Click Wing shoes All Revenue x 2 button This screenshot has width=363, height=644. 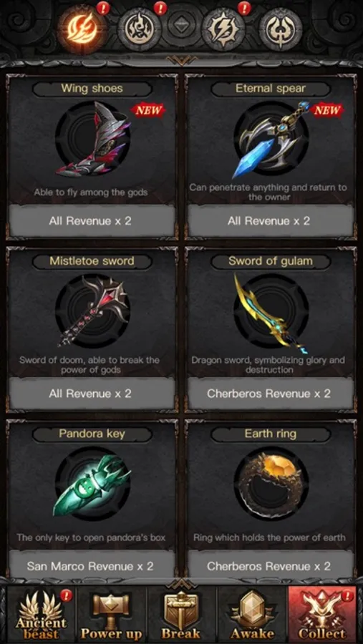click(92, 221)
